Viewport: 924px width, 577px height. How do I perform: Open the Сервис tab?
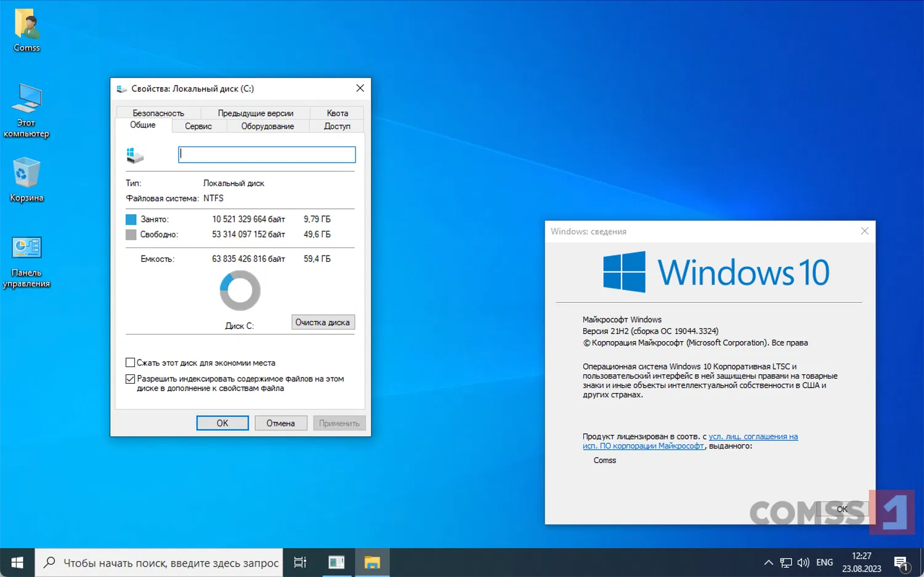point(198,126)
